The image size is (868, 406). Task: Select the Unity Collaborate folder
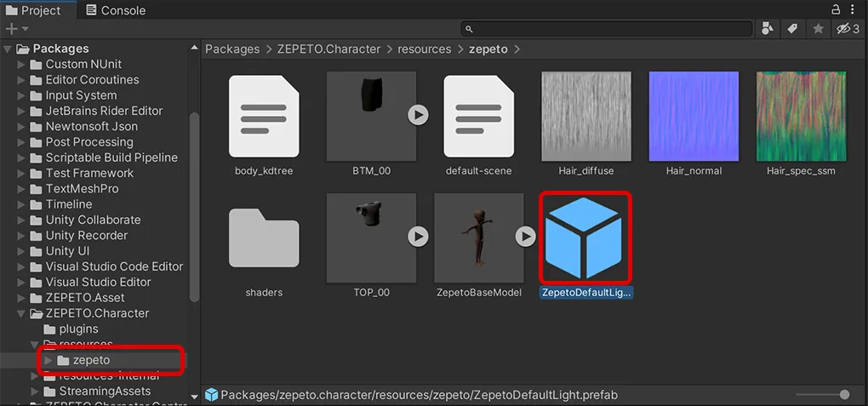pos(85,220)
